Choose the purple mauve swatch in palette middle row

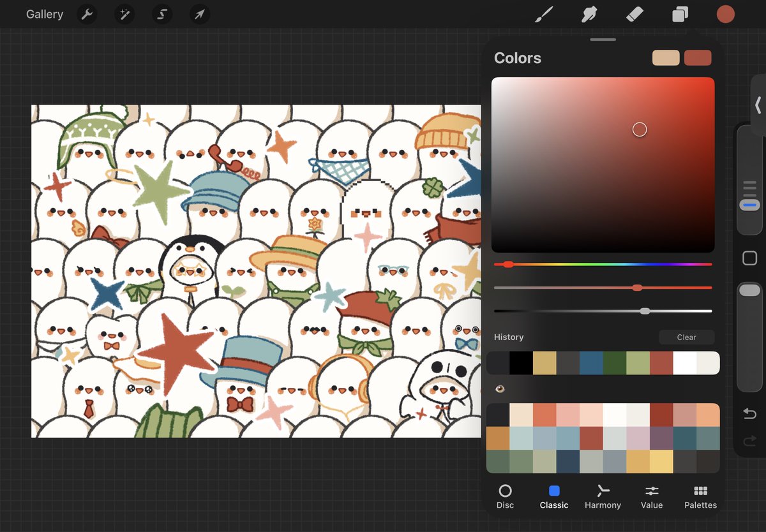[x=661, y=438]
